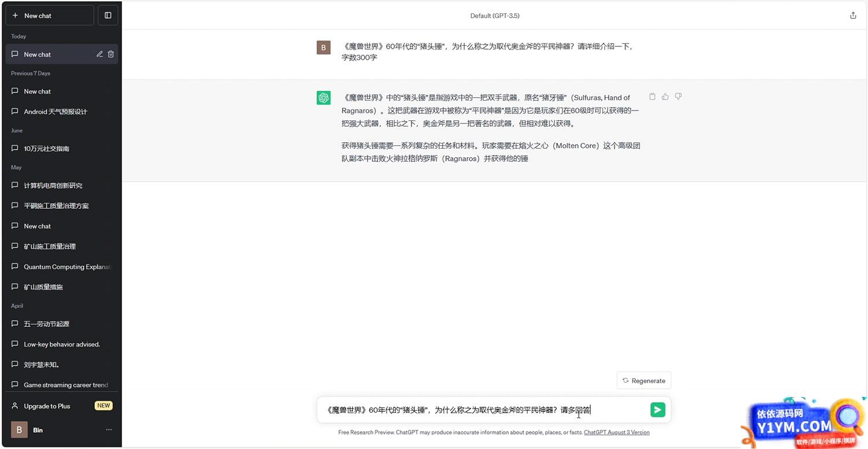Image resolution: width=868 pixels, height=449 pixels.
Task: Click the chat icon beside Game streaming career
Action: (x=15, y=385)
